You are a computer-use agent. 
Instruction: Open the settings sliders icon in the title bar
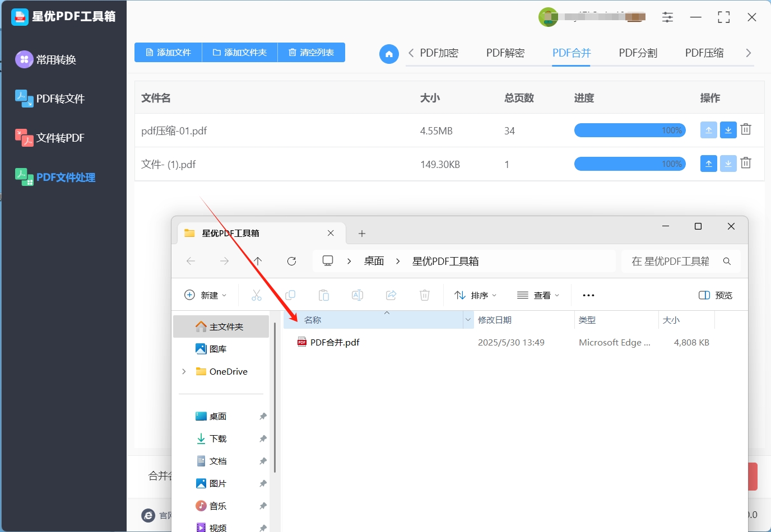[667, 17]
